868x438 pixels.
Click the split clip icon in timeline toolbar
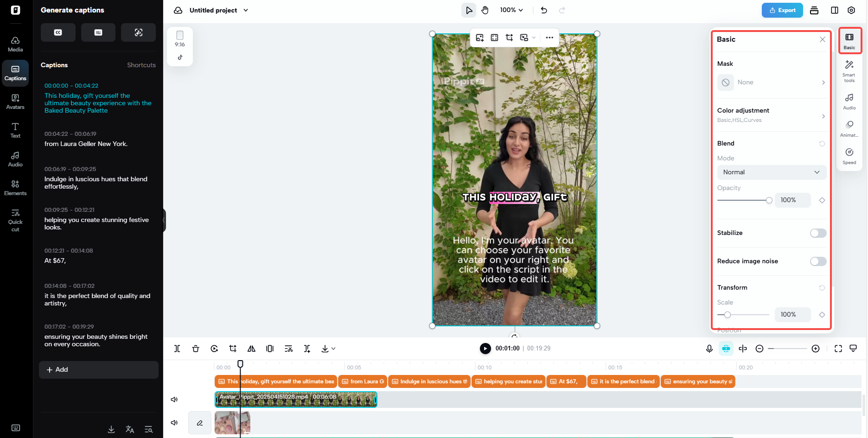point(177,349)
